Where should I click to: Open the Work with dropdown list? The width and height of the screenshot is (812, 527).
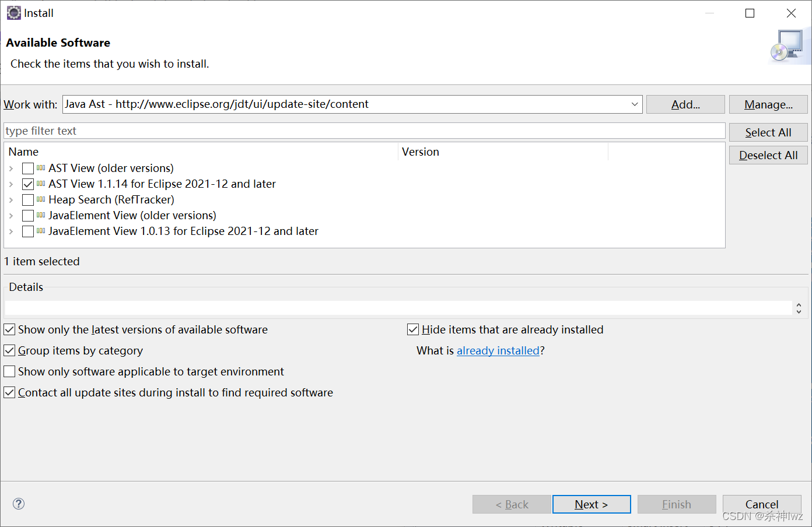[634, 104]
